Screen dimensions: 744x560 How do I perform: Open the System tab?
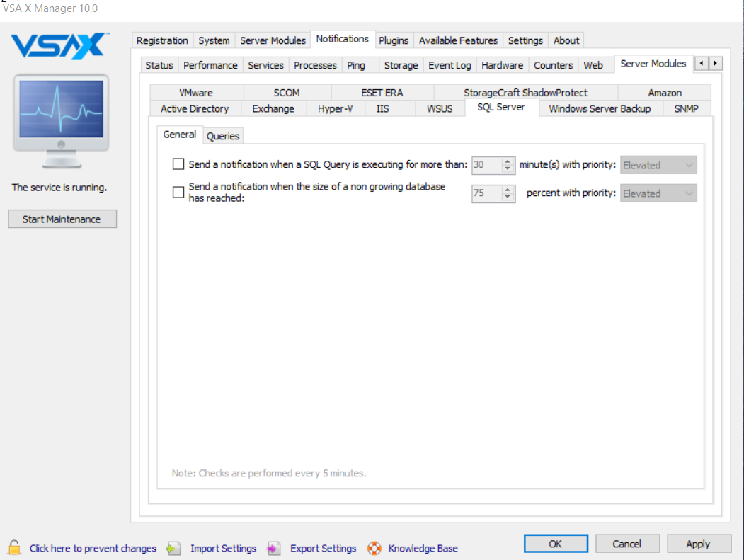point(214,40)
